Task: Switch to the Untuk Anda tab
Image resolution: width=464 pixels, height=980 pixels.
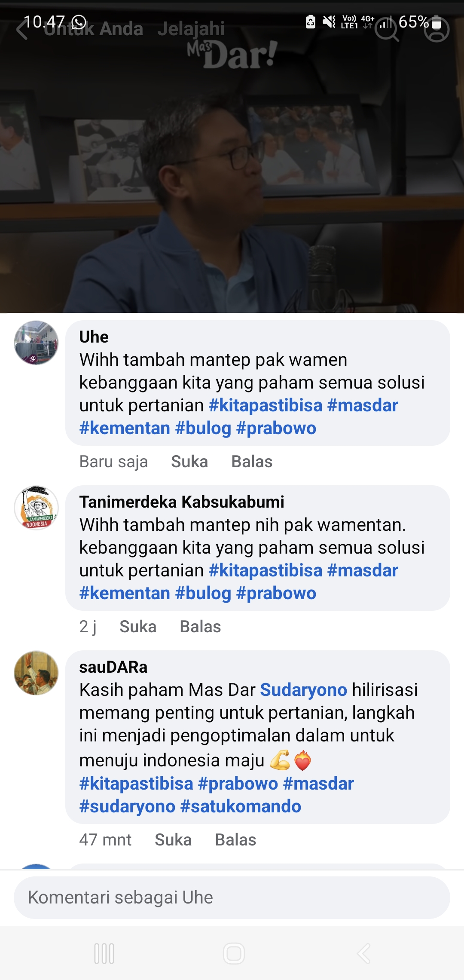Action: tap(94, 29)
